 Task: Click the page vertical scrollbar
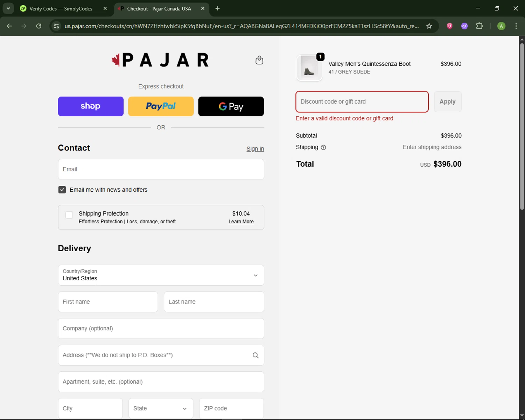(522, 126)
